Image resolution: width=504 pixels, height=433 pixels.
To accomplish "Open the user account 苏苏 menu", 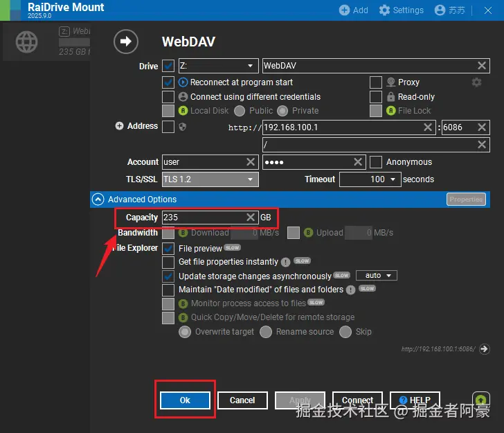I will [450, 10].
